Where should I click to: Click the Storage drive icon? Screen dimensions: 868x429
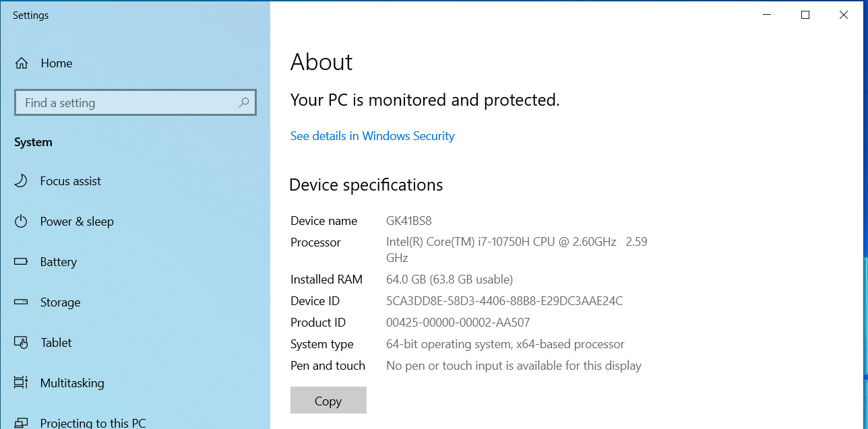(21, 302)
